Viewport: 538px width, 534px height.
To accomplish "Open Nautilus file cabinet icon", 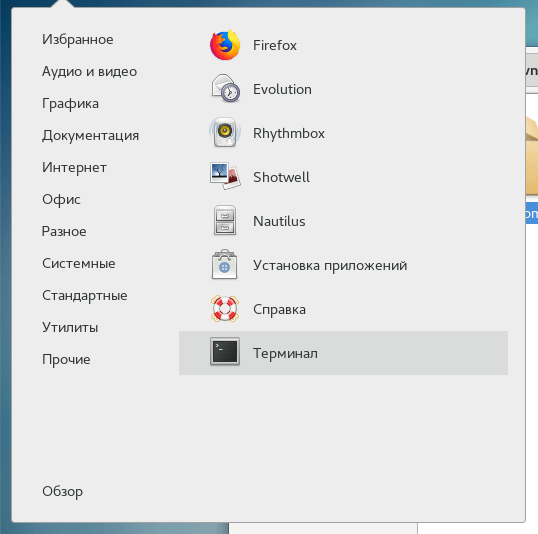I will coord(225,221).
